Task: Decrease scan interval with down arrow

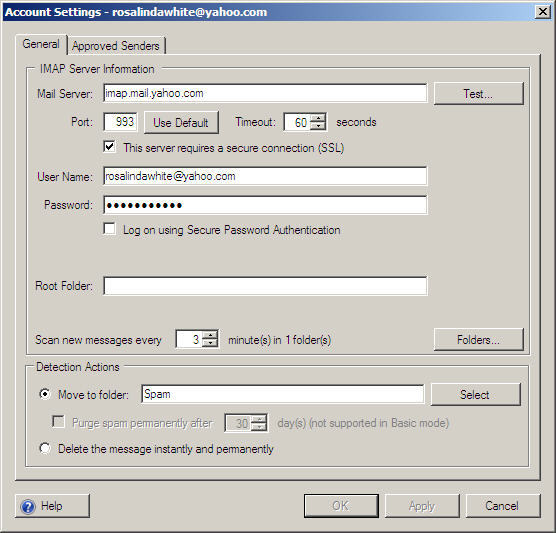Action: click(x=210, y=343)
